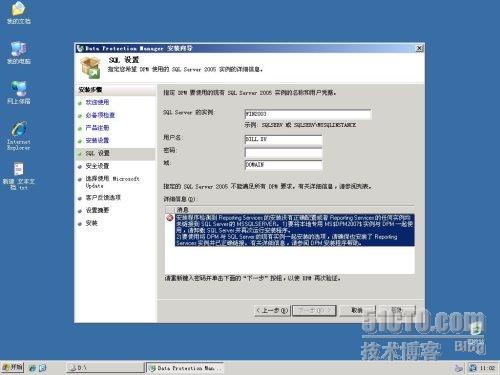Open the 网上邻居 desktop icon
This screenshot has width=500, height=375.
(x=19, y=92)
